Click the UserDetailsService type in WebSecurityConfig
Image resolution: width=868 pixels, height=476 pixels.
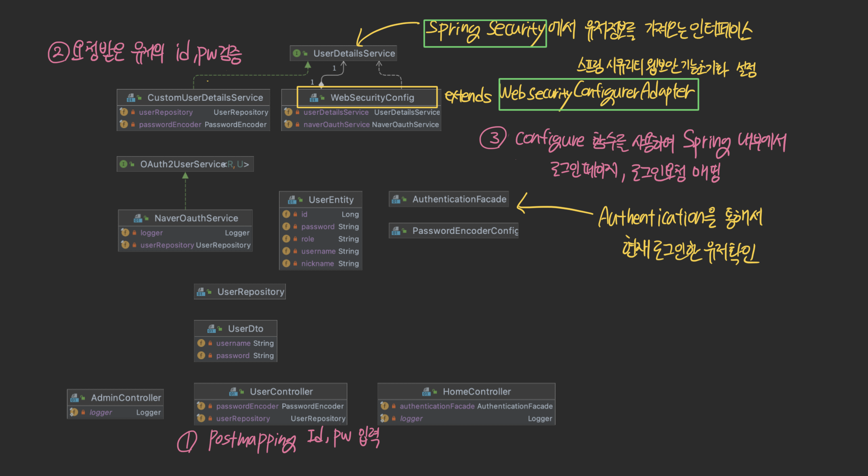point(407,112)
